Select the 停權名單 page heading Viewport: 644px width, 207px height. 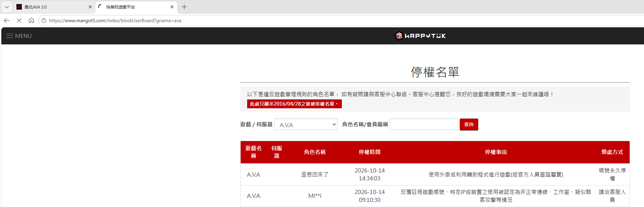point(435,72)
